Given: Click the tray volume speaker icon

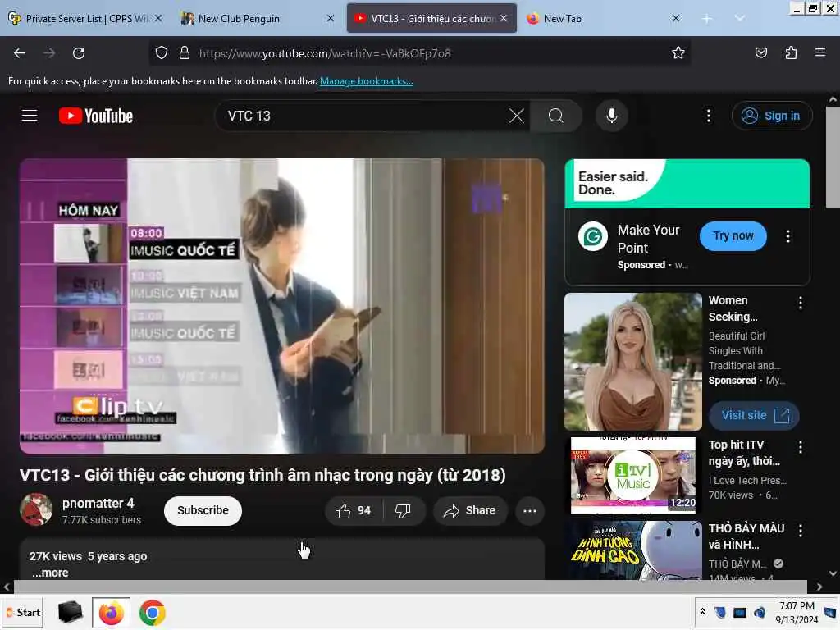Looking at the screenshot, I should point(759,612).
